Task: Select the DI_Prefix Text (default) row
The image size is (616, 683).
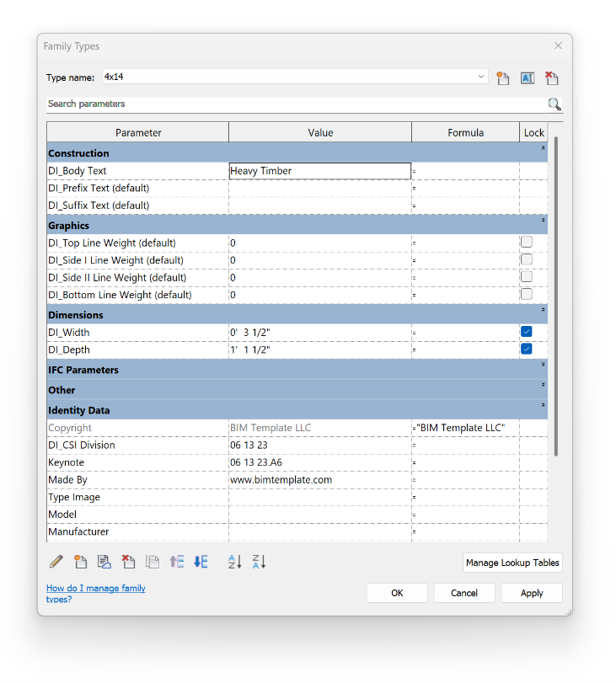Action: tap(297, 188)
